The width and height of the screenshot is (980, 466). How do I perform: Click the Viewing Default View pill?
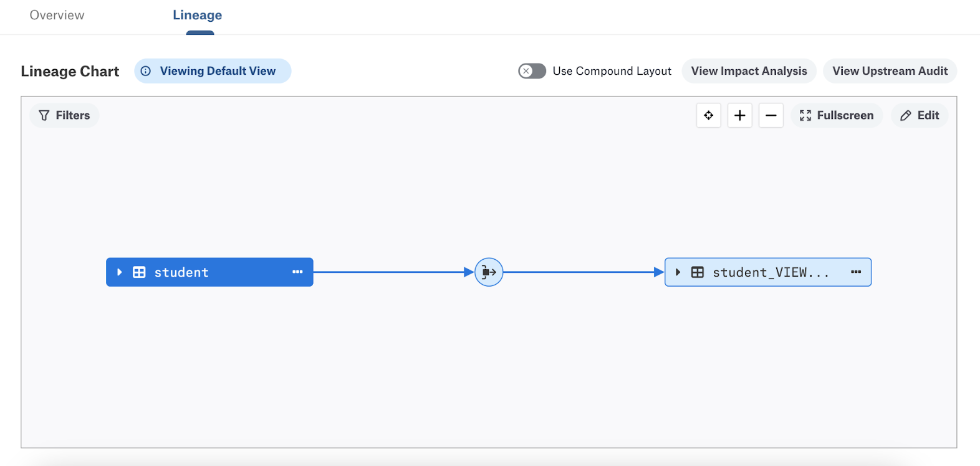pos(218,71)
